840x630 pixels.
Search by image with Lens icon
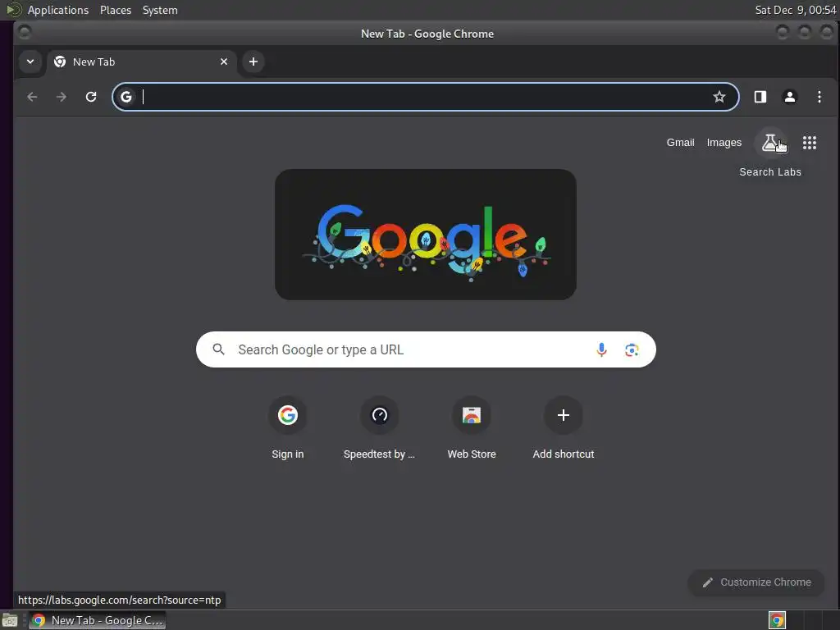[x=632, y=349]
